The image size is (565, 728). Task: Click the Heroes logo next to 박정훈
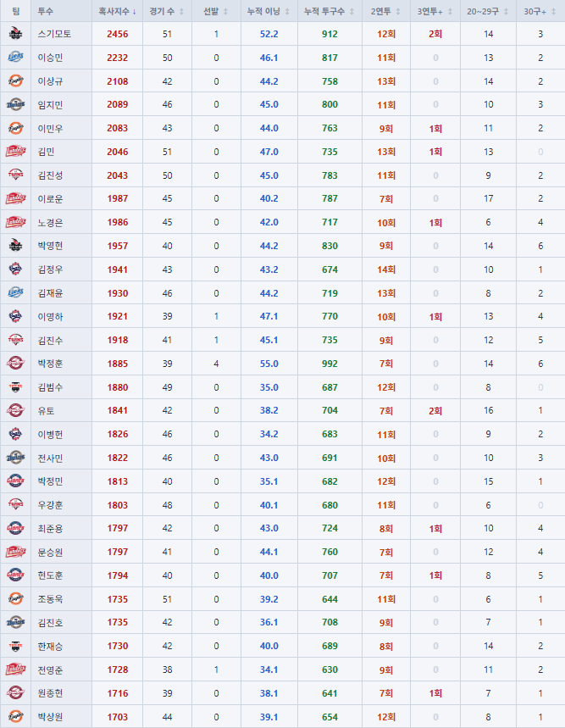click(15, 364)
